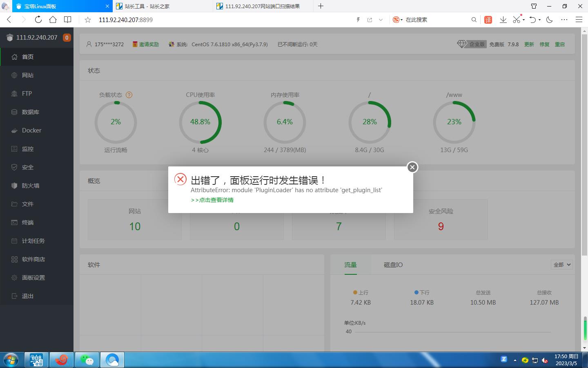Click the 2% load status gauge
Viewport: 588px width, 368px height.
(x=116, y=122)
